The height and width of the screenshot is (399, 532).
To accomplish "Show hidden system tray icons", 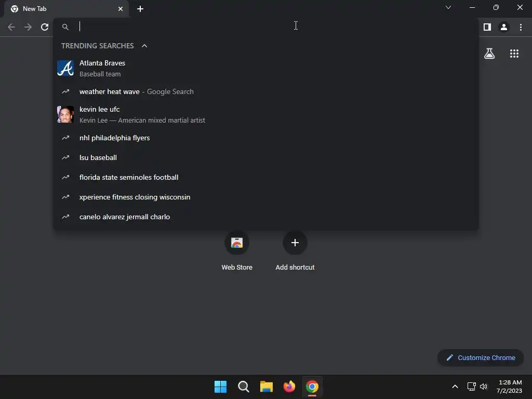I will (455, 387).
